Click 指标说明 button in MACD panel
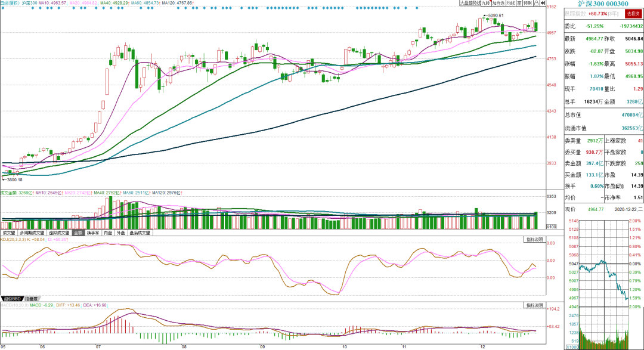 pyautogui.click(x=535, y=305)
